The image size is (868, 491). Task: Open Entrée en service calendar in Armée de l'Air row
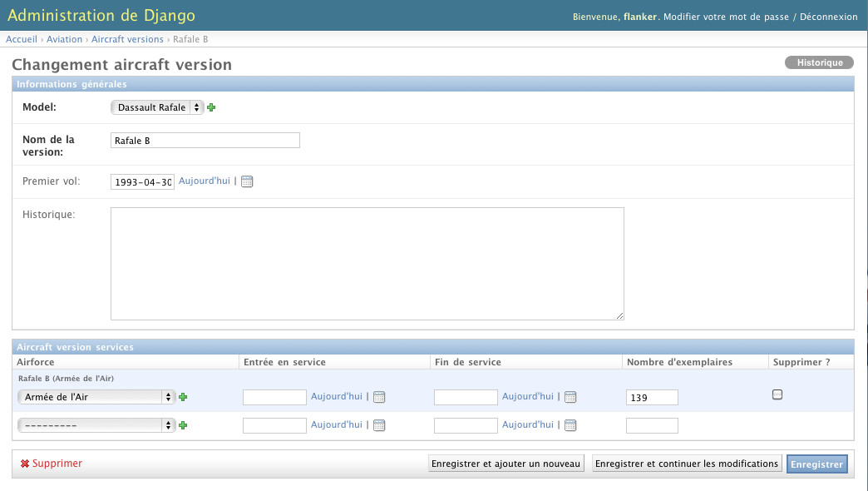(379, 398)
